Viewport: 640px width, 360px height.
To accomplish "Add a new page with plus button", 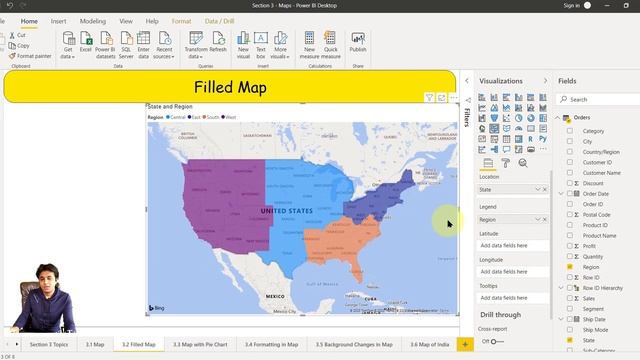I will pos(465,344).
